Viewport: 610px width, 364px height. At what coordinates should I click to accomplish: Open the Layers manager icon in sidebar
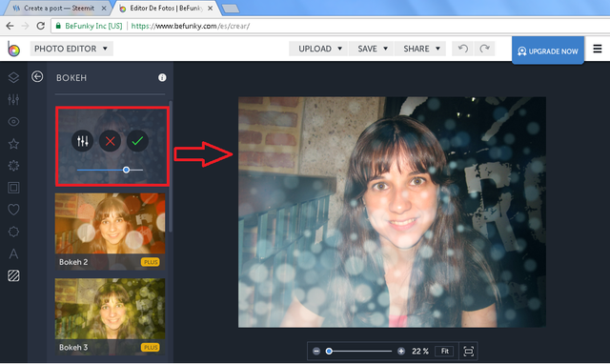13,77
